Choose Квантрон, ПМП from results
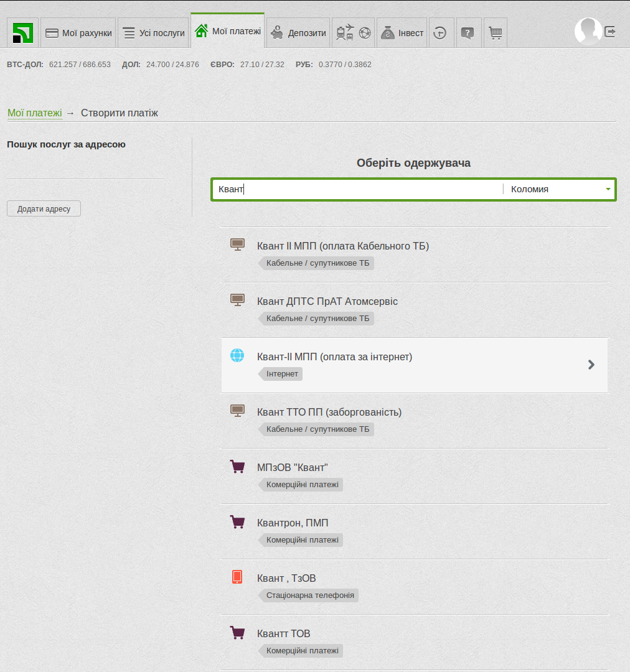The height and width of the screenshot is (672, 630). (x=293, y=523)
